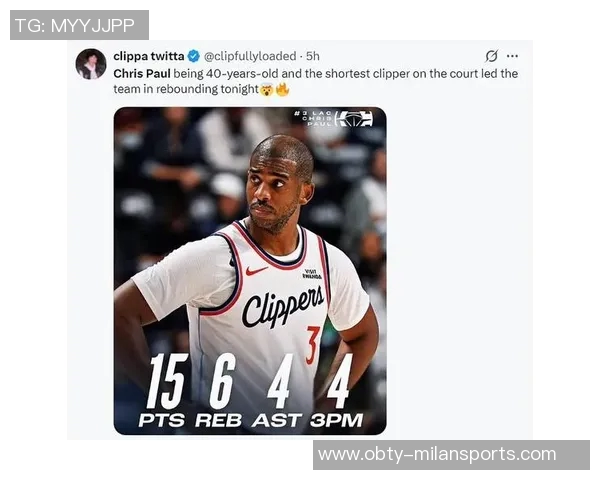Click the Clippers logo in image corner
Image resolution: width=600 pixels, height=480 pixels.
tap(353, 118)
